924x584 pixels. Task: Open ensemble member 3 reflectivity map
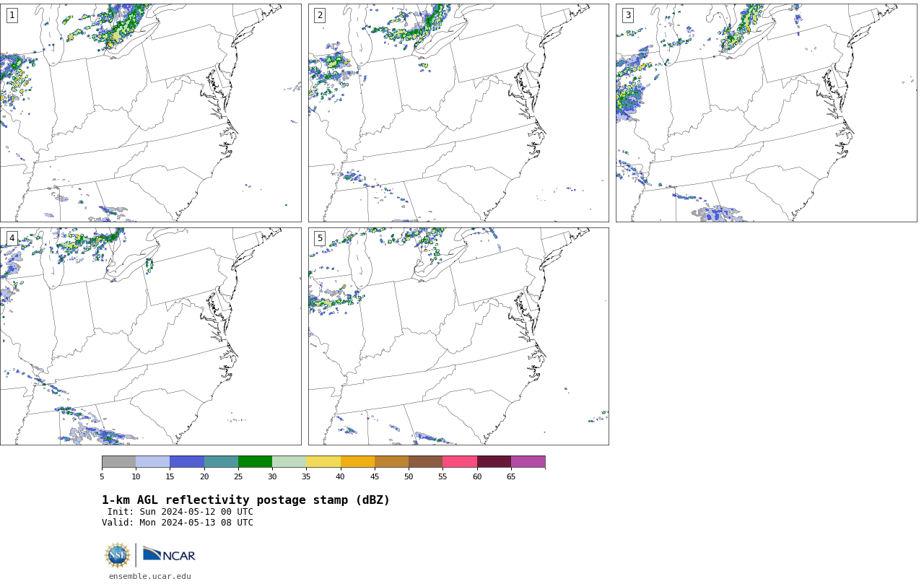766,113
